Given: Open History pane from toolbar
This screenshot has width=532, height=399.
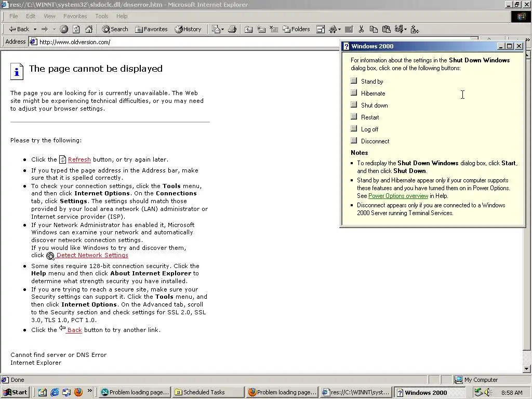Looking at the screenshot, I should pyautogui.click(x=188, y=29).
